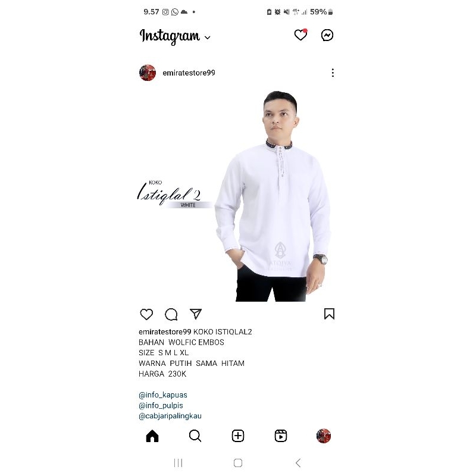Create new post with plus icon
Image resolution: width=476 pixels, height=476 pixels.
tap(238, 436)
